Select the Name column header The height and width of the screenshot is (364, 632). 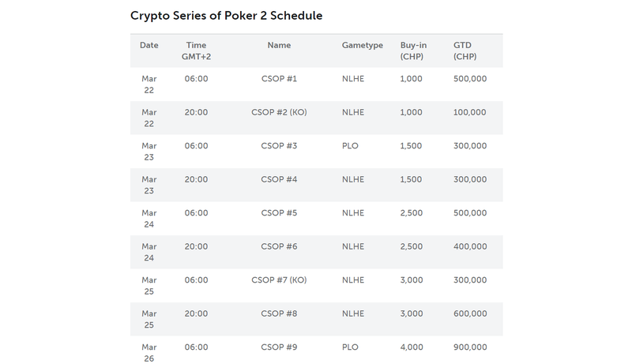(279, 45)
